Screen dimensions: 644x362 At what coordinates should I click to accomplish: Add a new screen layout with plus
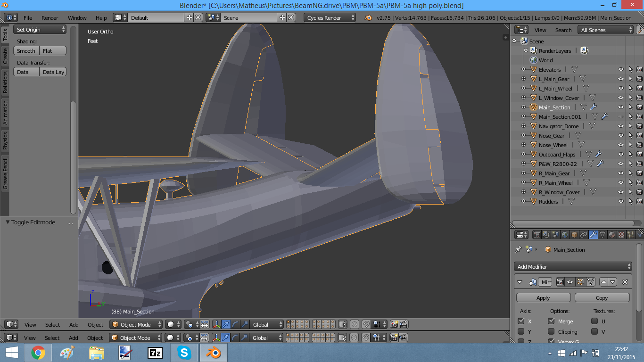190,17
